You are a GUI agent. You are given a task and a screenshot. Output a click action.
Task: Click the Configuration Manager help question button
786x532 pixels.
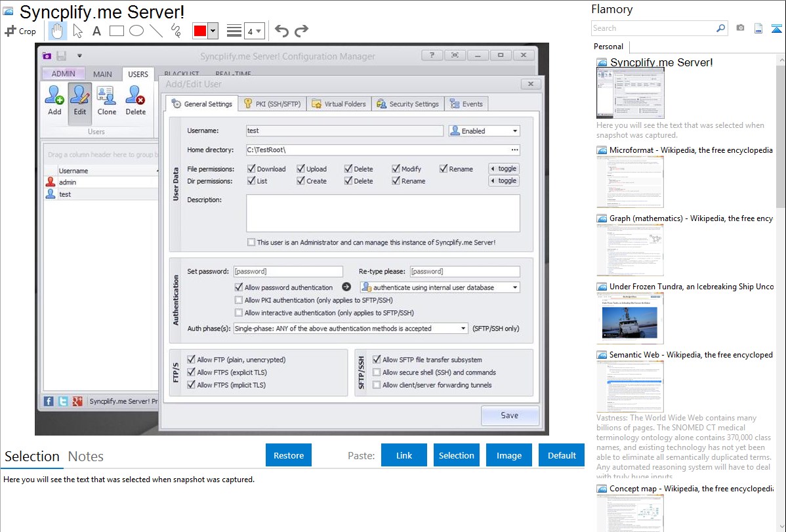pos(432,55)
